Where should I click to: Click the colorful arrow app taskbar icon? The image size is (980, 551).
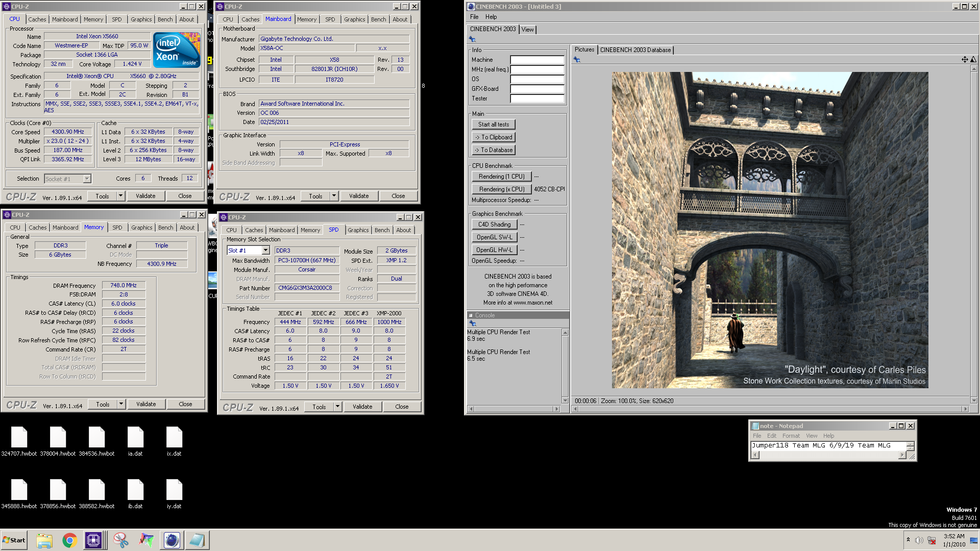146,540
